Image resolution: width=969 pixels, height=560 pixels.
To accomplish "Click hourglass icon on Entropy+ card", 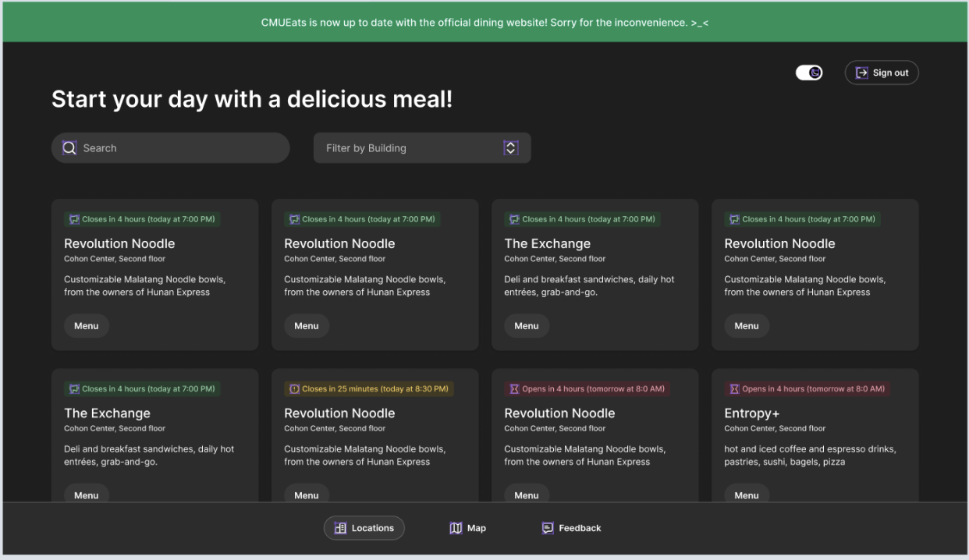I will pos(734,388).
